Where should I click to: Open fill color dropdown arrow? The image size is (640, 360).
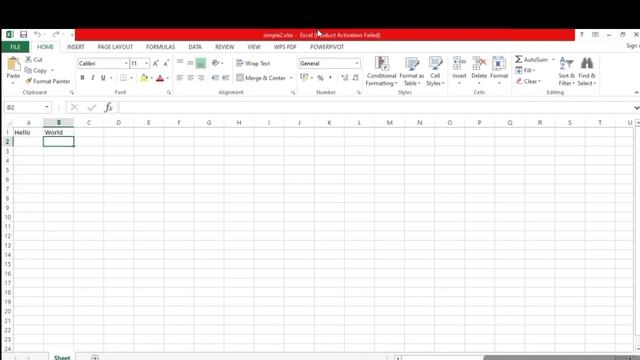[151, 78]
